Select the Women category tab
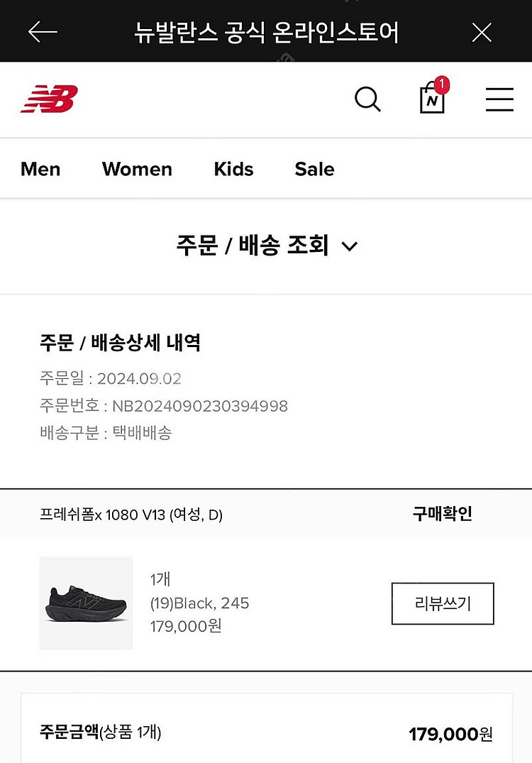Image resolution: width=532 pixels, height=763 pixels. pos(137,169)
